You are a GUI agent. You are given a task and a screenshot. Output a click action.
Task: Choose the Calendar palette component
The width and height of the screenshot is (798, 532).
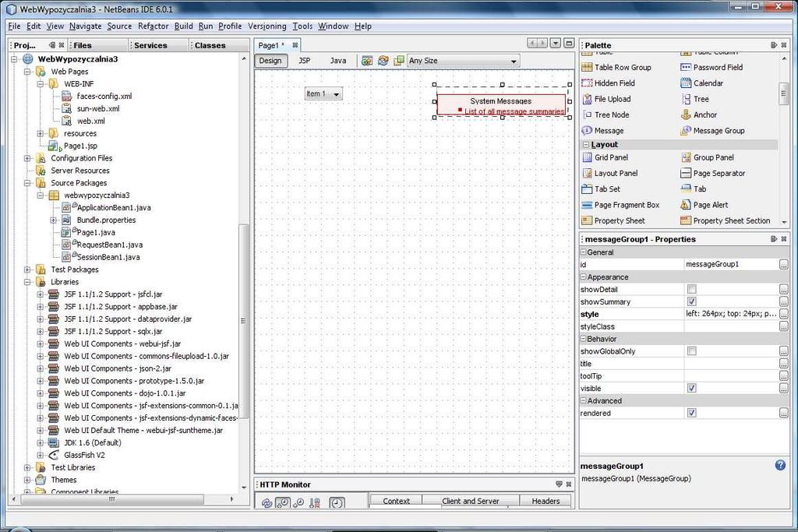tap(702, 83)
